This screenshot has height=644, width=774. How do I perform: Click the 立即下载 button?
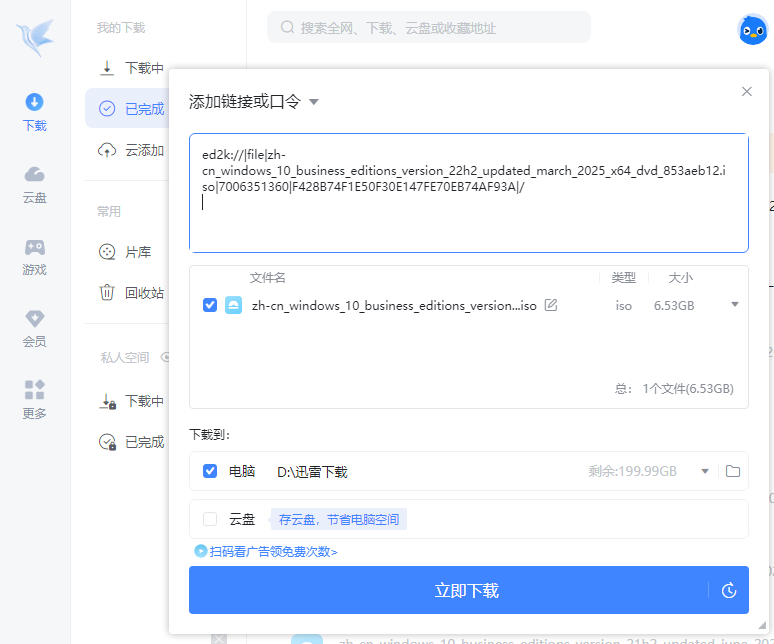point(448,590)
